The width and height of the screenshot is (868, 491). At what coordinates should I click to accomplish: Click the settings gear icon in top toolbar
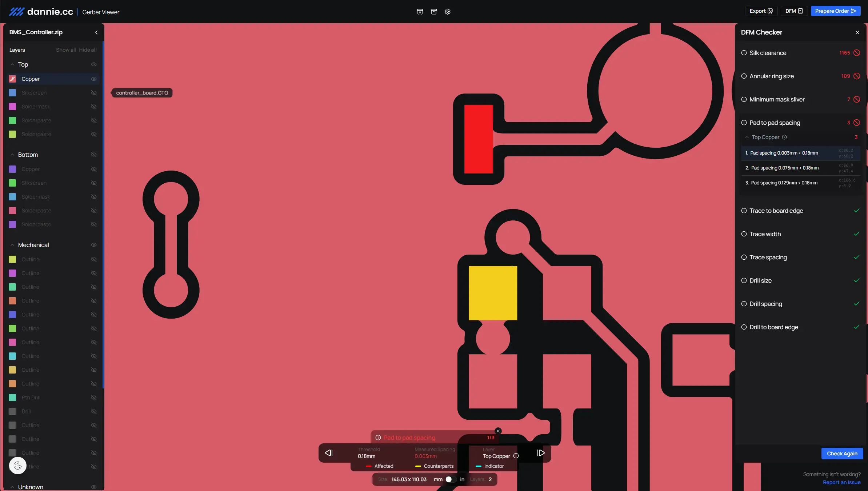click(448, 12)
